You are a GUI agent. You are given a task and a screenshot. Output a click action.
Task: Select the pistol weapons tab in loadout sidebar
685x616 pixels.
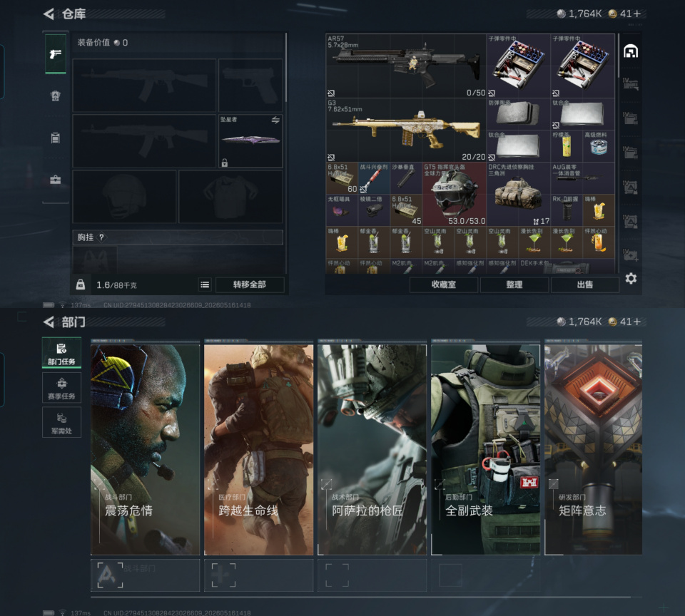56,54
